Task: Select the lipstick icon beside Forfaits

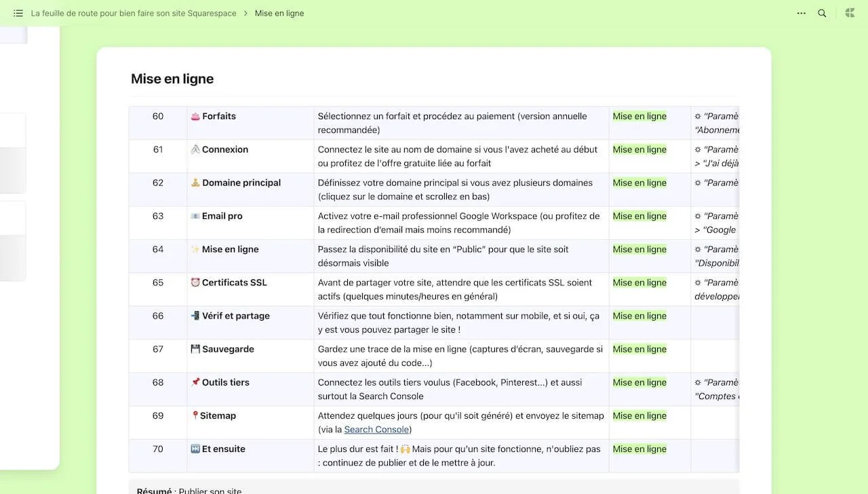Action: click(x=195, y=116)
